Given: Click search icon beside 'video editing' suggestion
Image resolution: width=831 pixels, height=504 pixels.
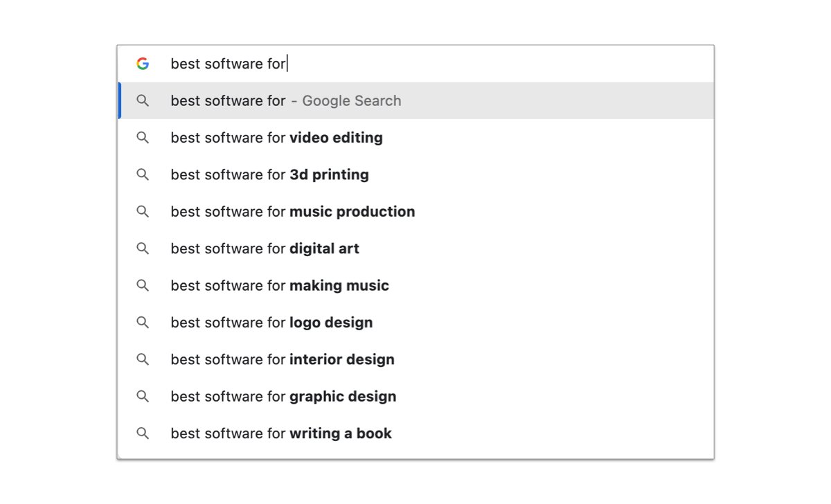Looking at the screenshot, I should [x=143, y=138].
